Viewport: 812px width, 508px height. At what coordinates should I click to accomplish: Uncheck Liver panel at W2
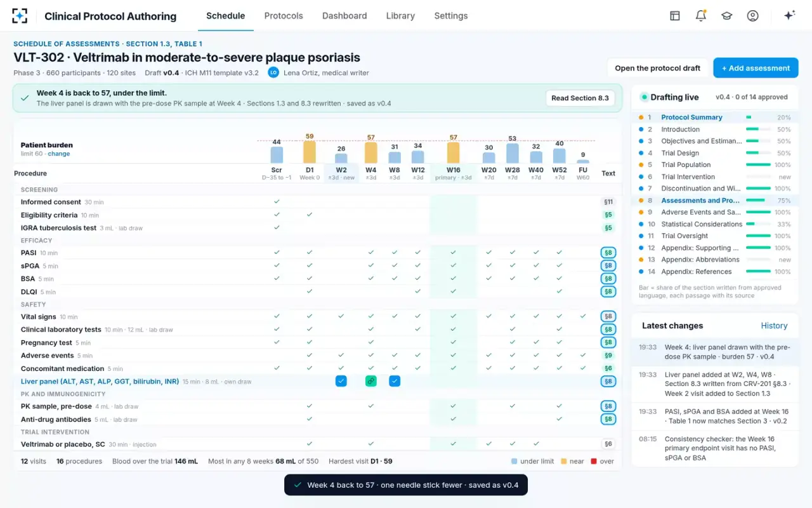coord(341,381)
